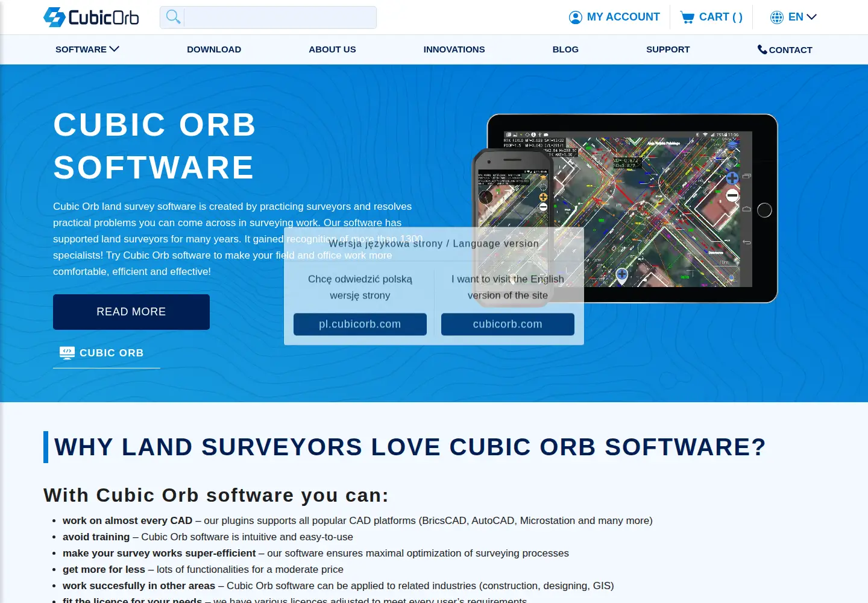Click the tablet map zoom-out minus icon

[732, 195]
